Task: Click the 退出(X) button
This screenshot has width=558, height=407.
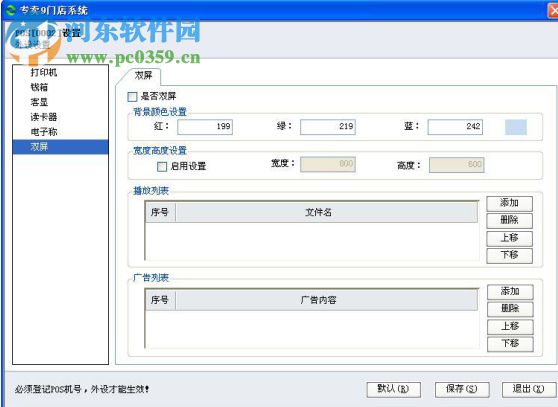Action: pos(529,390)
